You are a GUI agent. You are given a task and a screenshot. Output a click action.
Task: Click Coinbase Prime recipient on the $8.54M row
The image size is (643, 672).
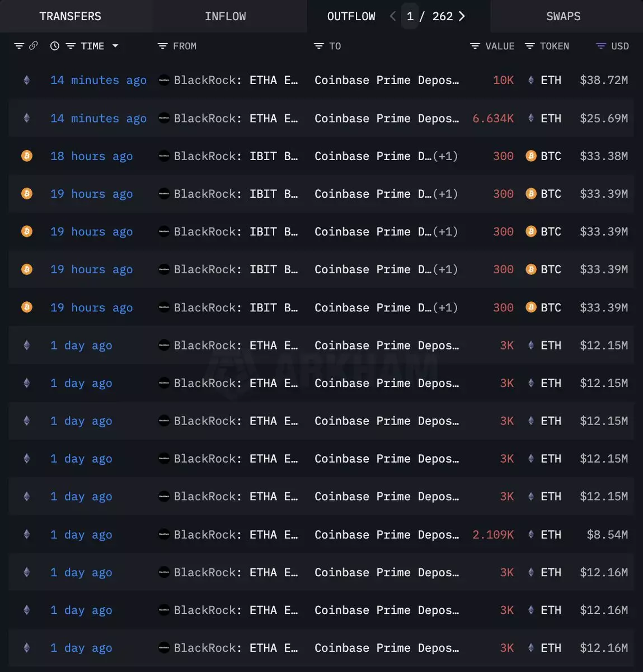387,535
